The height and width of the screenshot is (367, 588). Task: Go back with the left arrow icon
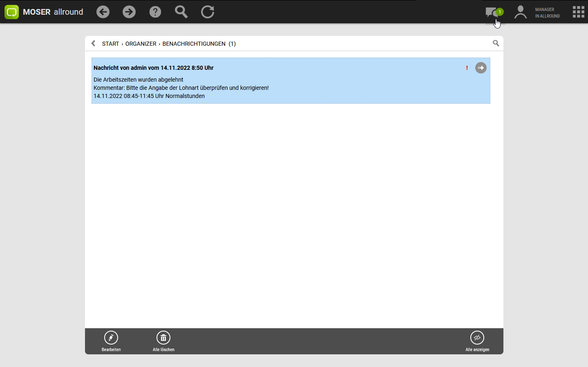point(103,12)
